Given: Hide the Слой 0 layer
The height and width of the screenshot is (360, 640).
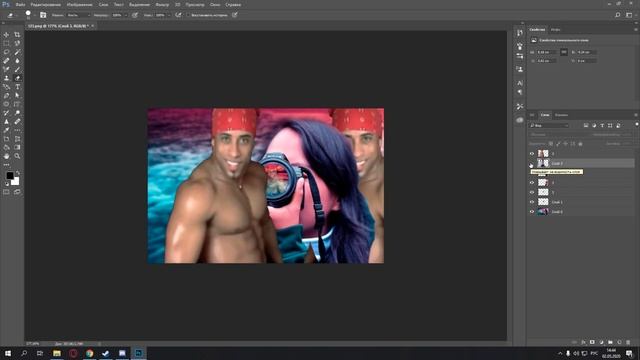Looking at the screenshot, I should coord(532,212).
